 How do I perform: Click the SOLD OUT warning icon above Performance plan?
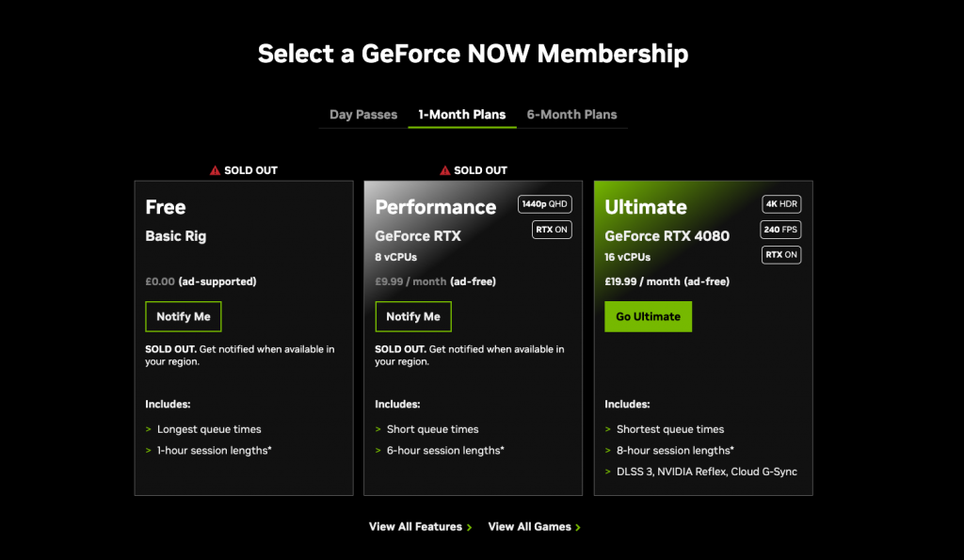point(445,169)
